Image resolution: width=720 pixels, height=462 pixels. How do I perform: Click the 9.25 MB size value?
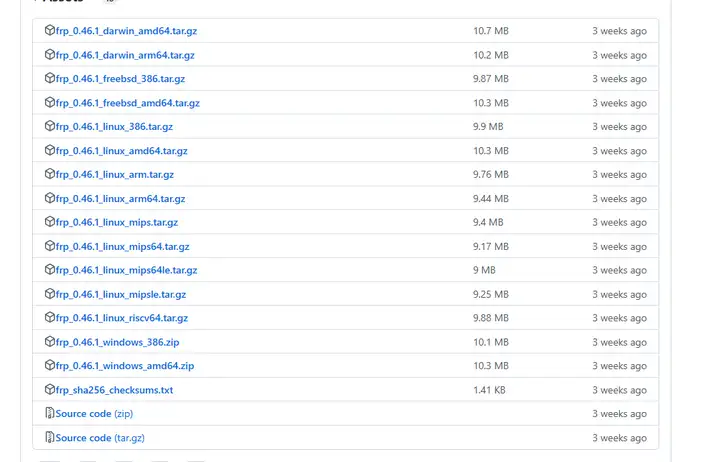tap(491, 295)
